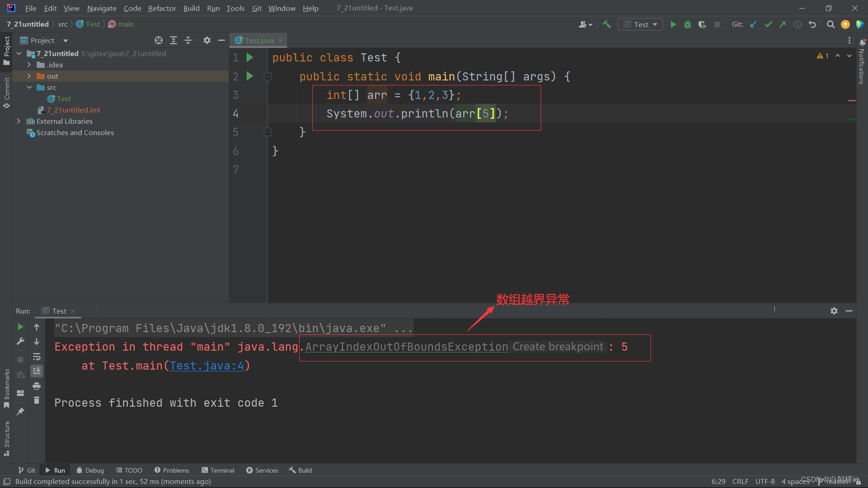Viewport: 868px width, 488px height.
Task: Rerun Test in the Run panel
Action: click(x=20, y=327)
